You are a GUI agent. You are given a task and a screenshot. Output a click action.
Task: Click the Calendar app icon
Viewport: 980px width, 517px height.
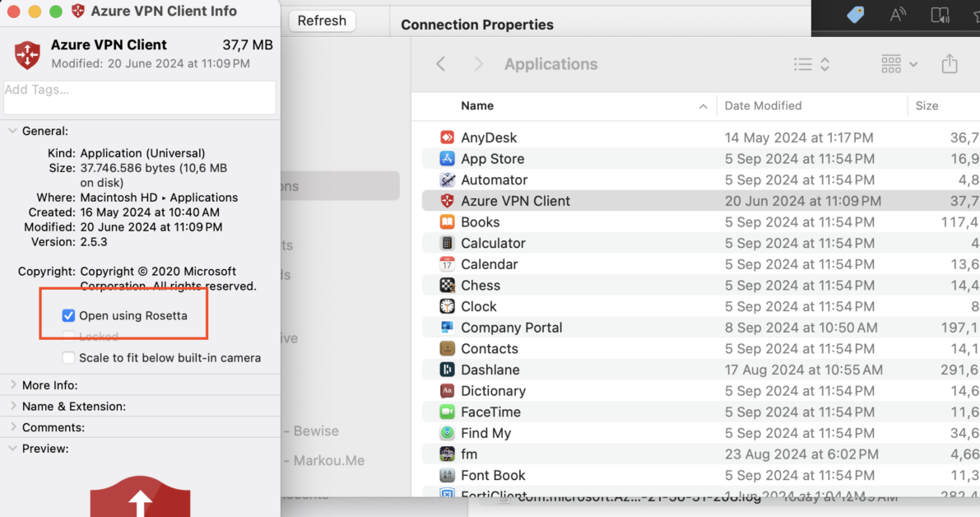point(447,264)
